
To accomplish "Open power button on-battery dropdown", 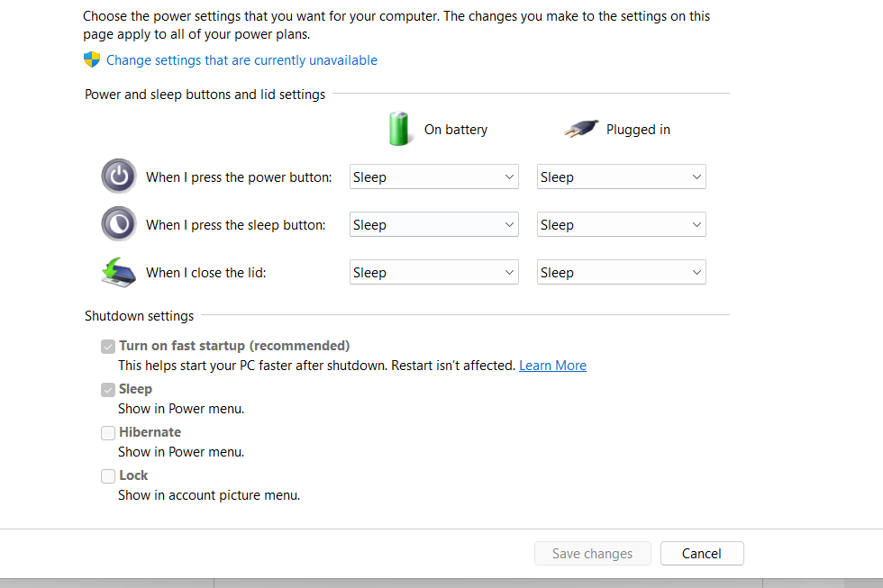I will 433,177.
